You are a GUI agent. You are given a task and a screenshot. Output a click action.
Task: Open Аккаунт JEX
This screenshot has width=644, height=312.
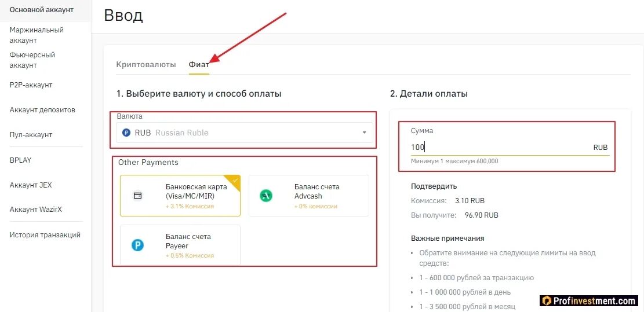point(31,185)
